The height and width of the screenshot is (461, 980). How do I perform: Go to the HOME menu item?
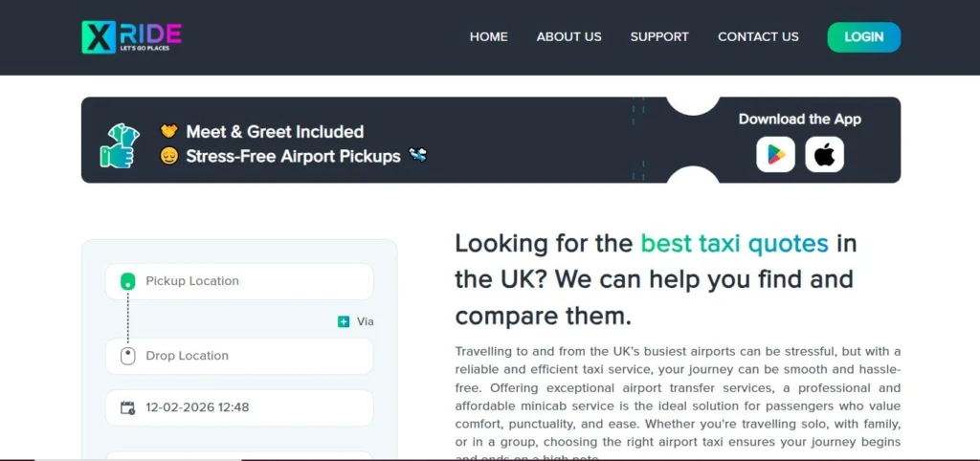click(x=488, y=36)
